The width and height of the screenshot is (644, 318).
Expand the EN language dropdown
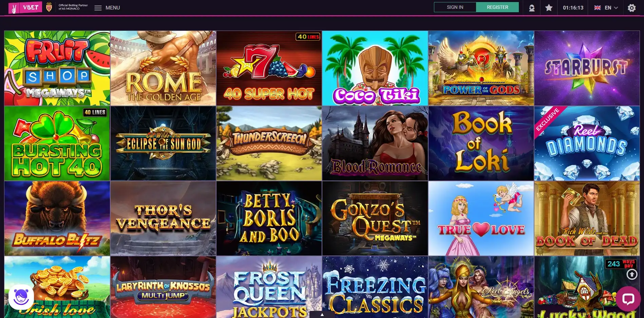click(606, 8)
